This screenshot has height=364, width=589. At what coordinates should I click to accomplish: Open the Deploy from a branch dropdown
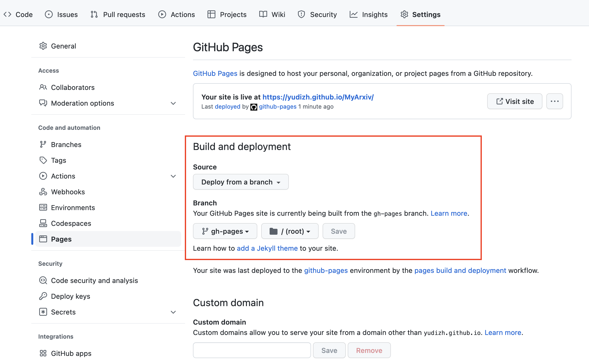coord(241,182)
